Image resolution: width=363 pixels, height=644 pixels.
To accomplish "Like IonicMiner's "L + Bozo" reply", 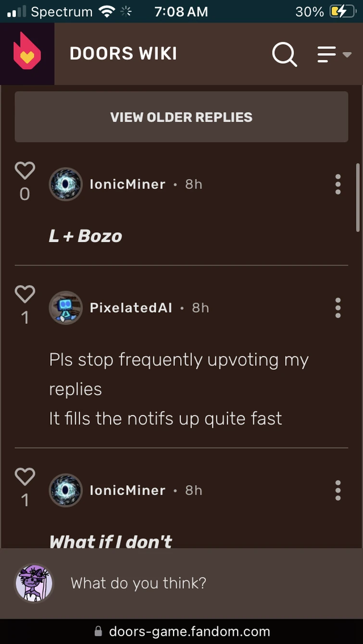I will pos(25,171).
